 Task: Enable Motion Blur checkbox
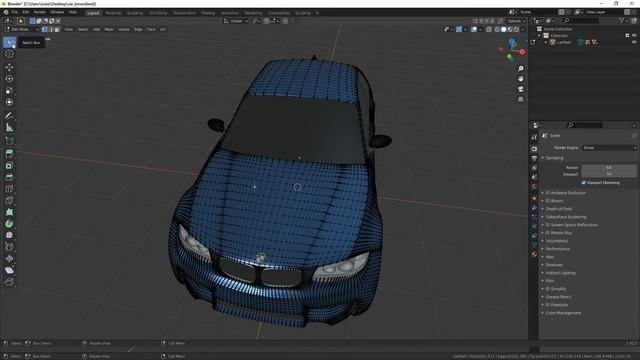click(x=548, y=233)
